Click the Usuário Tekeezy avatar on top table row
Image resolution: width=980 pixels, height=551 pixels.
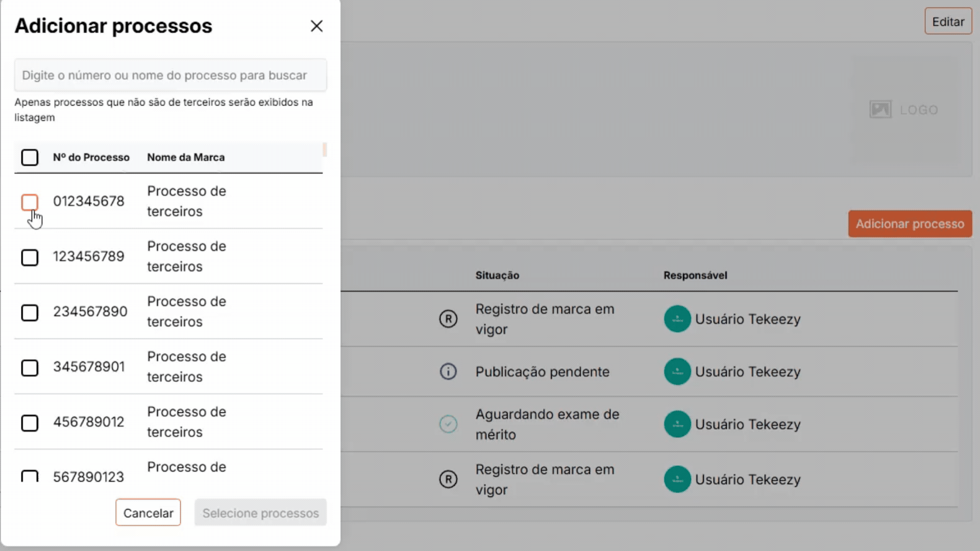point(677,318)
